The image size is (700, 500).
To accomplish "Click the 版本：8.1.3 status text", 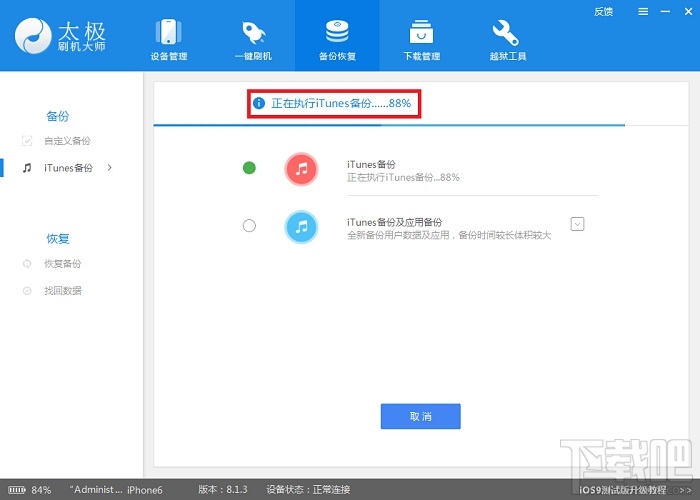I will (222, 490).
